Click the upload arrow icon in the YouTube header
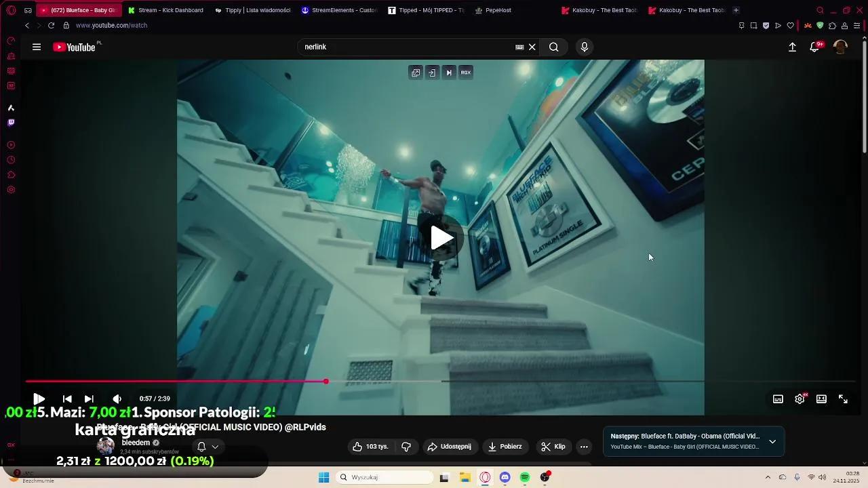 tap(792, 47)
